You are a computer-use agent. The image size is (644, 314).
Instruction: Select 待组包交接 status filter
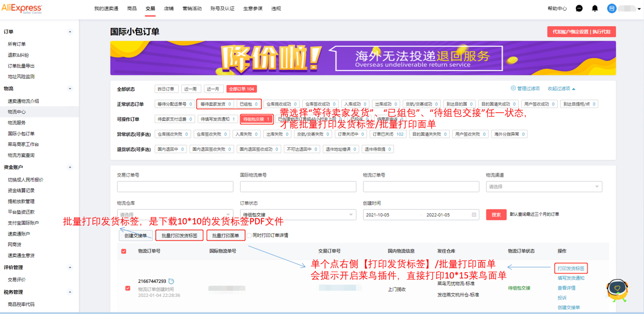coord(257,119)
